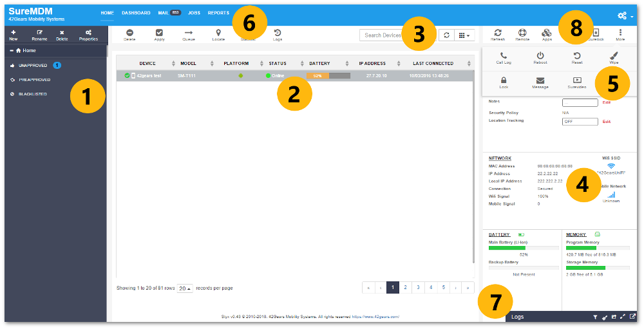The width and height of the screenshot is (644, 329).
Task: Click the Refresh icon in device panel
Action: click(498, 32)
